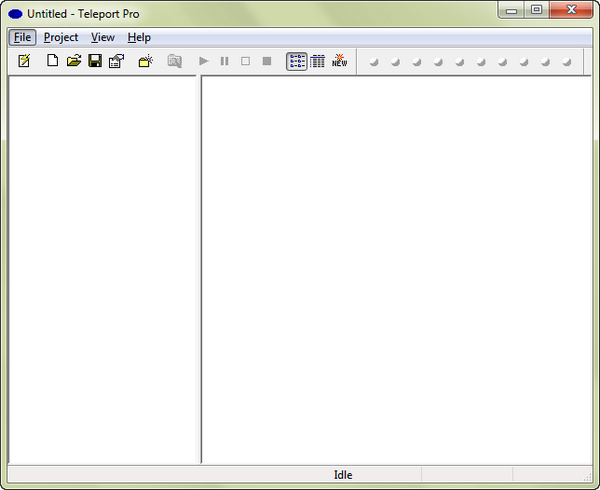This screenshot has height=490, width=600.
Task: Open the File menu
Action: pyautogui.click(x=23, y=37)
